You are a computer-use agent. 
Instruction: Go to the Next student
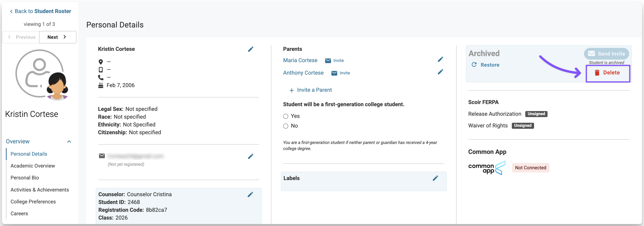point(57,37)
